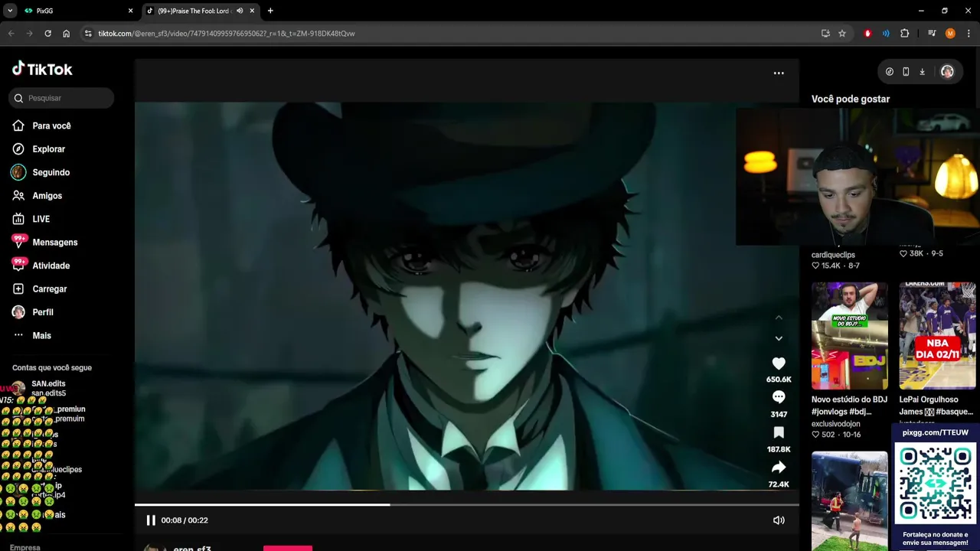Image resolution: width=980 pixels, height=551 pixels.
Task: Open Atividade notifications
Action: click(41, 266)
